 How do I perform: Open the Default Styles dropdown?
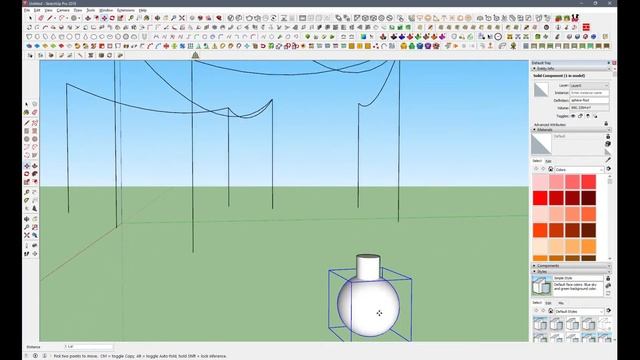click(579, 311)
